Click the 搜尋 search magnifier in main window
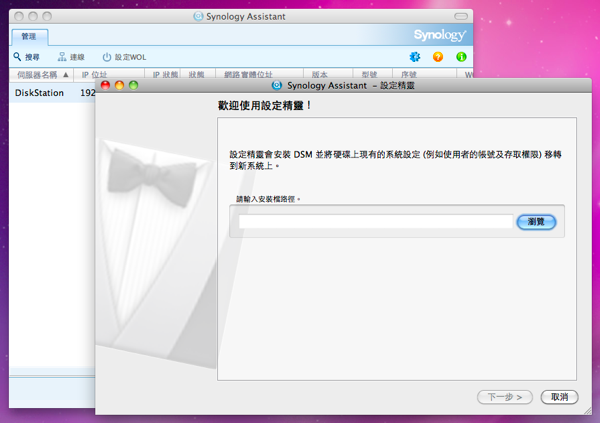Screen dimensions: 600x423 pyautogui.click(x=26, y=57)
